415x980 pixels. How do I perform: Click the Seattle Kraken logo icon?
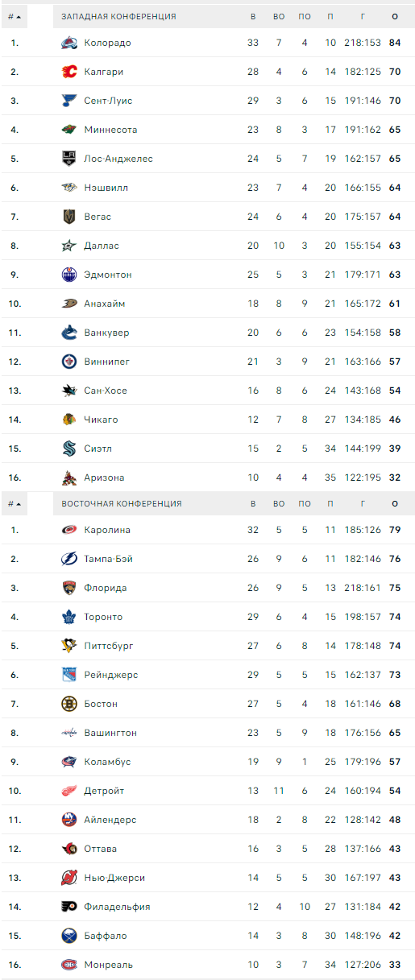[69, 449]
